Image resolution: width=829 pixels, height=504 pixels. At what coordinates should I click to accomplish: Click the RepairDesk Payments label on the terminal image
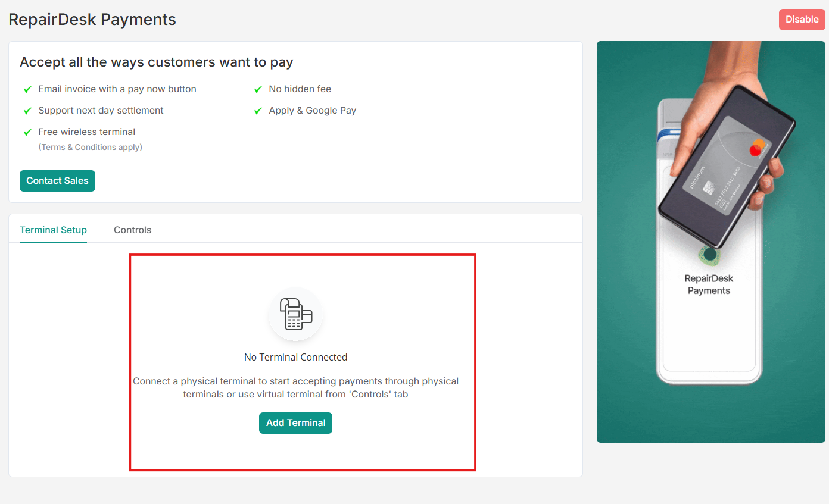pyautogui.click(x=709, y=284)
